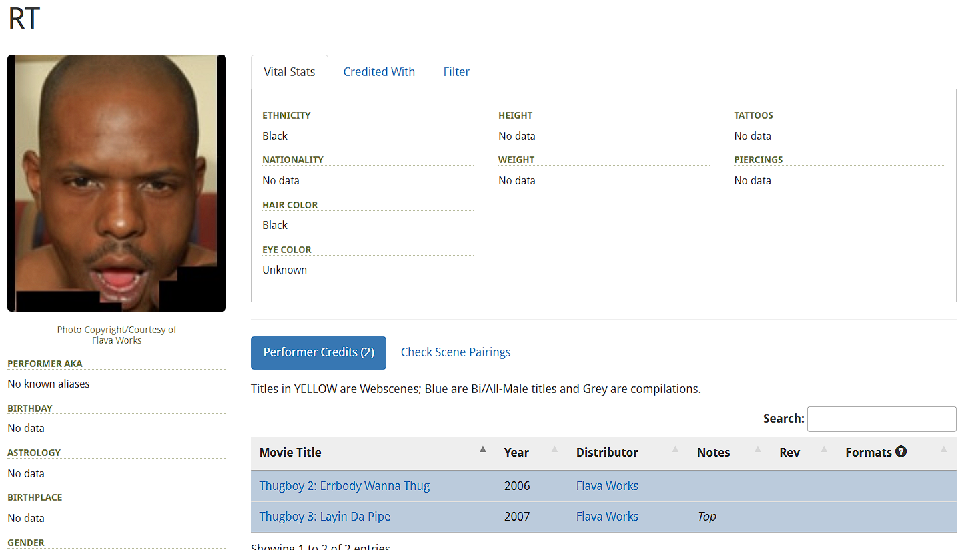Open the Check Scene Pairings tab
The height and width of the screenshot is (550, 980).
click(456, 352)
